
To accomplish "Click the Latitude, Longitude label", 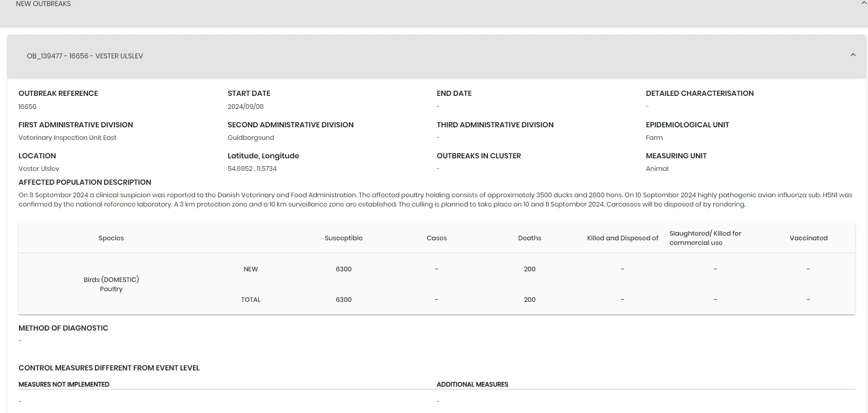I will (263, 156).
